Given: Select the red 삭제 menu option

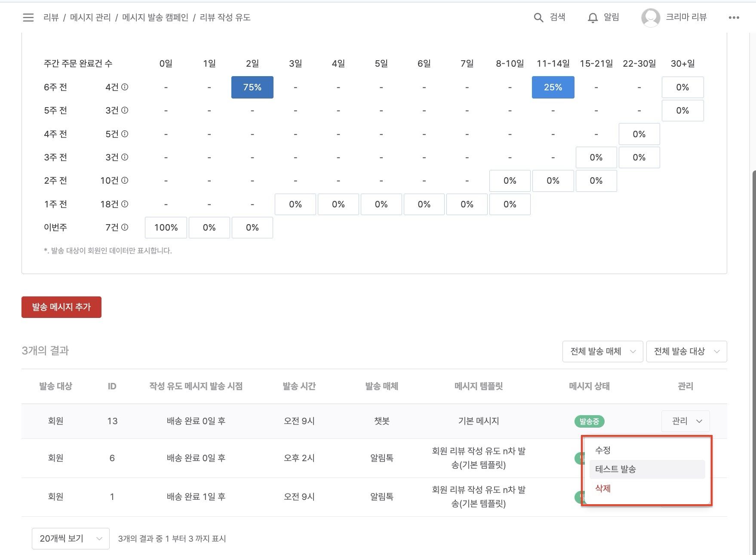Looking at the screenshot, I should pos(603,488).
